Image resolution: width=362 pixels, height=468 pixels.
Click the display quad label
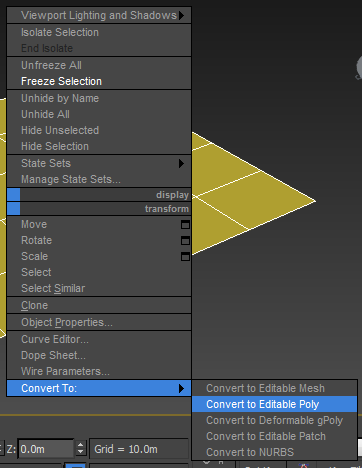tap(172, 195)
